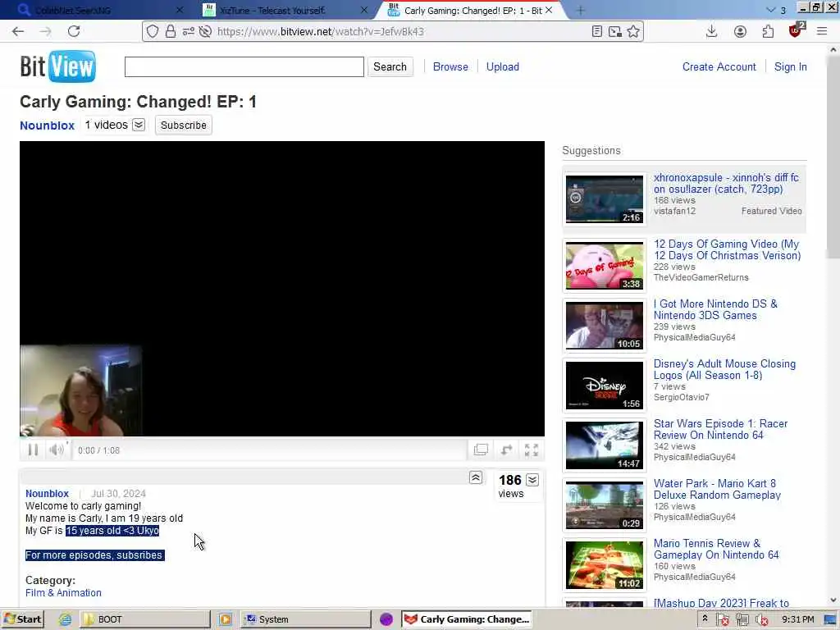Screen dimensions: 840x630
Task: Pause the video playback
Action: (x=33, y=450)
